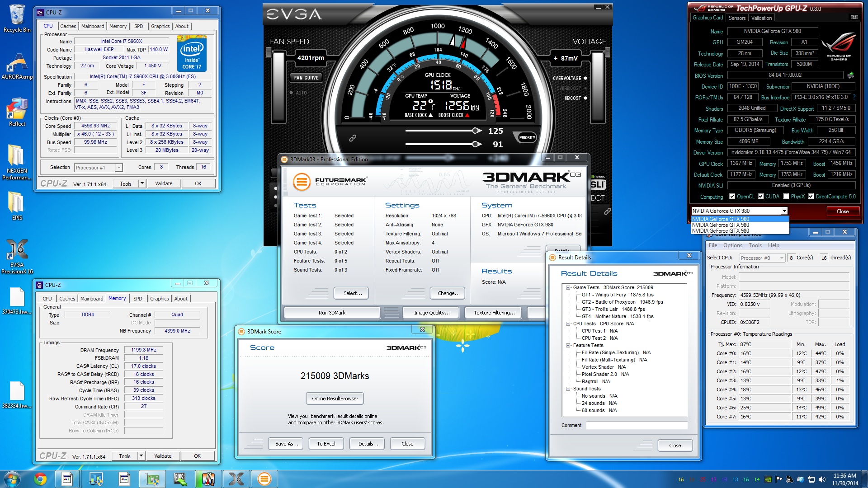The width and height of the screenshot is (868, 488).
Task: Open GPU selection dropdown in GPU-Z
Action: click(x=784, y=211)
